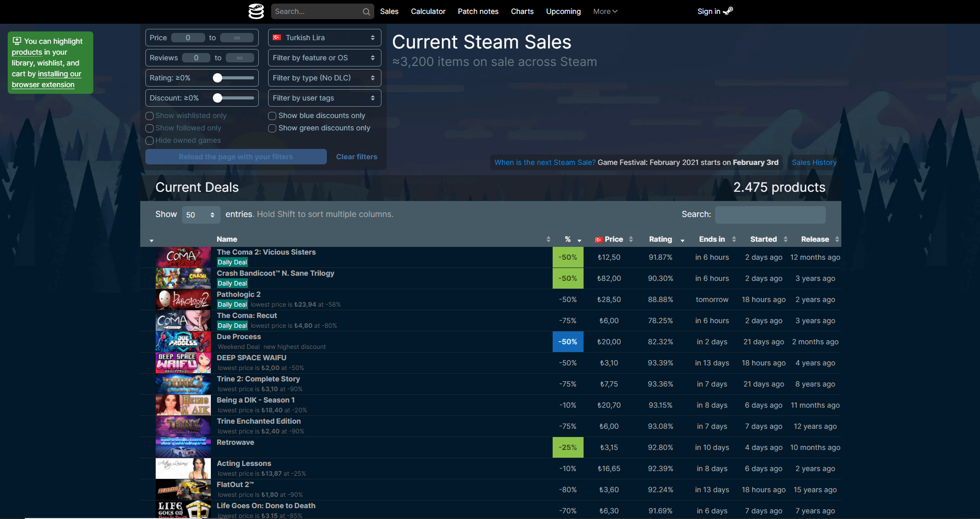Viewport: 980px width, 519px height.
Task: Sort by the Ends in column arrows
Action: point(734,239)
